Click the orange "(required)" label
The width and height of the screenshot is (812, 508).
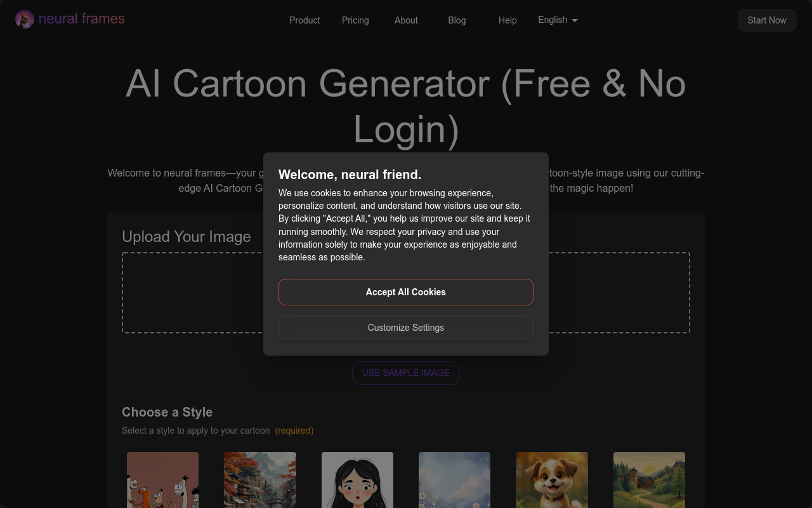pos(294,431)
